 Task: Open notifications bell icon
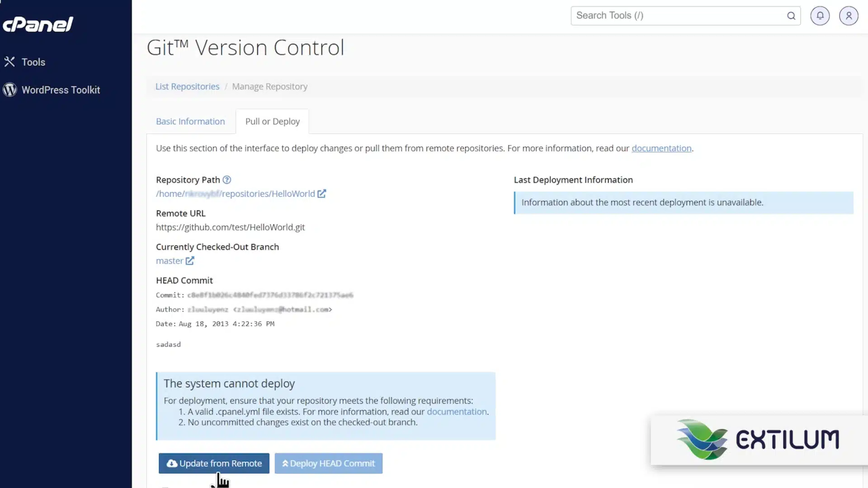tap(820, 16)
